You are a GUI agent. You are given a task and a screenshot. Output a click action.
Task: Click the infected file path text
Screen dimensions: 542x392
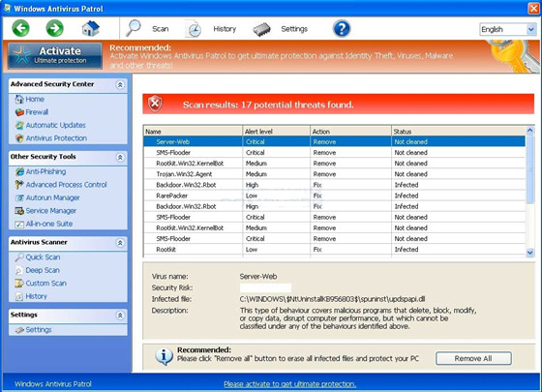pos(332,299)
